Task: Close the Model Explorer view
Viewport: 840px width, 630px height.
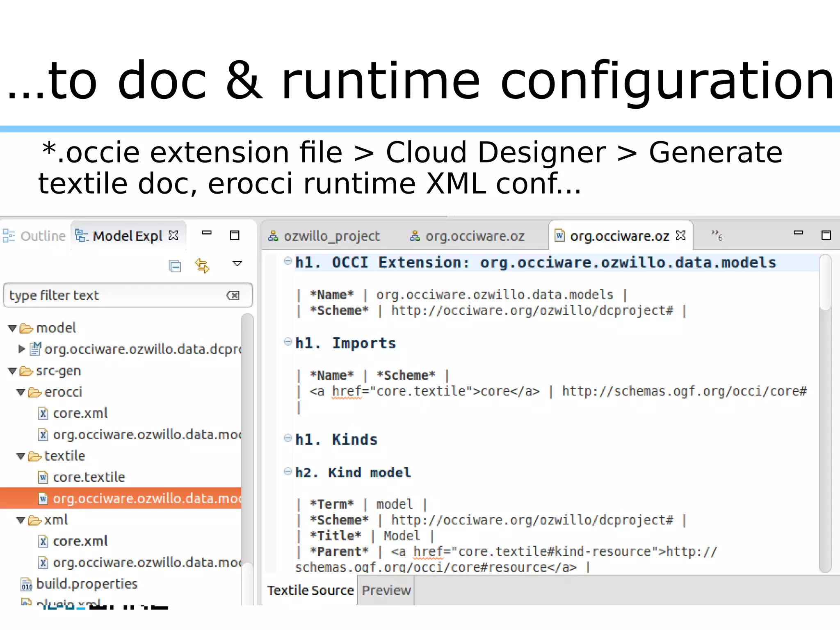Action: click(173, 235)
